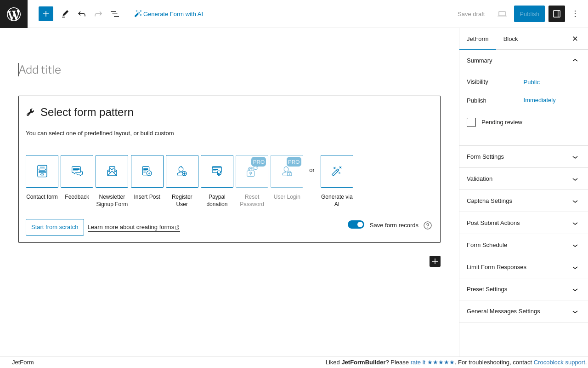The image size is (588, 368).
Task: Click the laptop preview icon
Action: tap(502, 14)
